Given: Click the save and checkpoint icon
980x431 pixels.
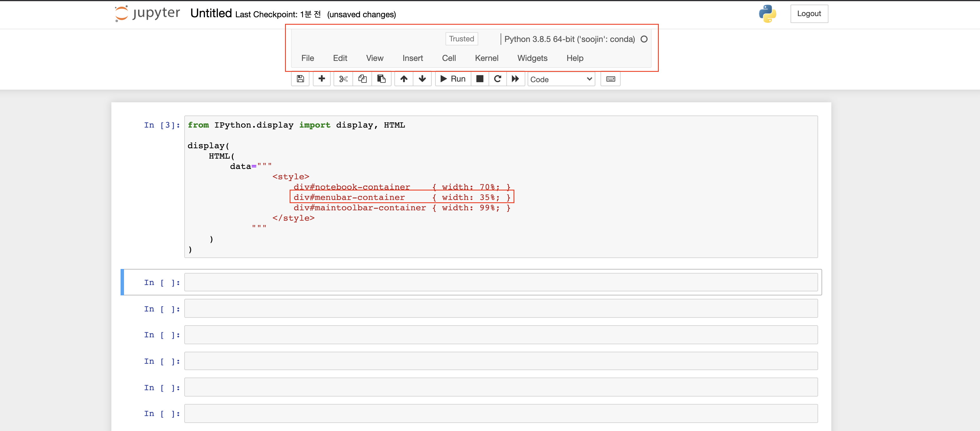Looking at the screenshot, I should coord(300,79).
